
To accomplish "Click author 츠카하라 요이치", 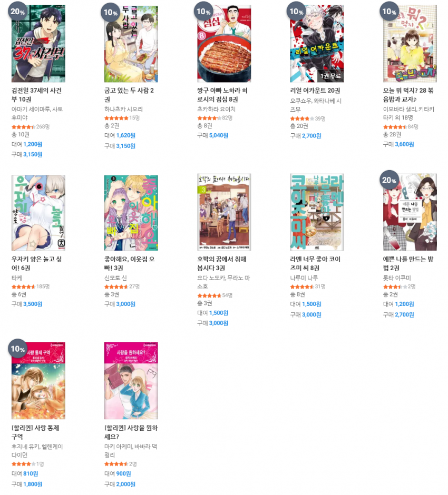I will [217, 109].
